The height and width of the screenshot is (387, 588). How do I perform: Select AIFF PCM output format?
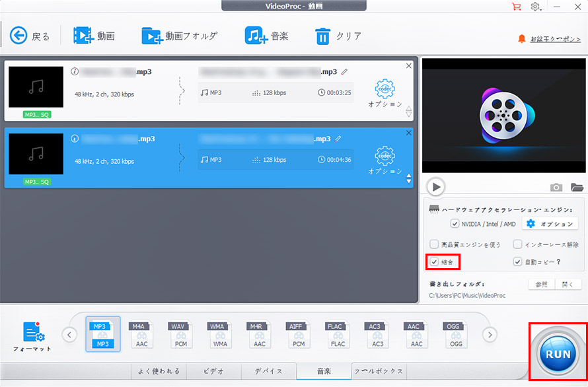[x=299, y=334]
